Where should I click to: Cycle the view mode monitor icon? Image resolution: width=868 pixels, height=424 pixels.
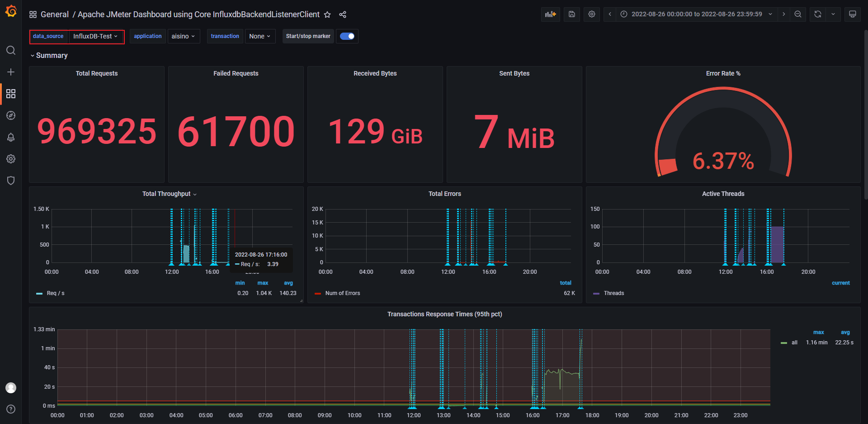coord(853,14)
